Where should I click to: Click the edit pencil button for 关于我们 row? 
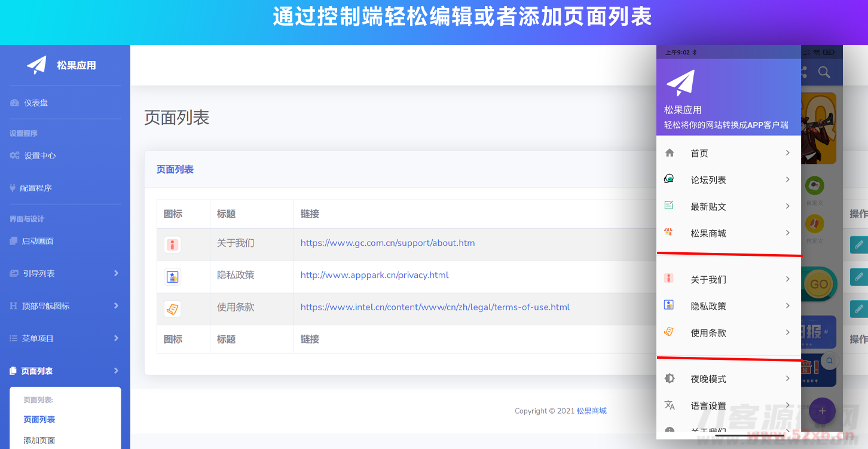coord(858,245)
